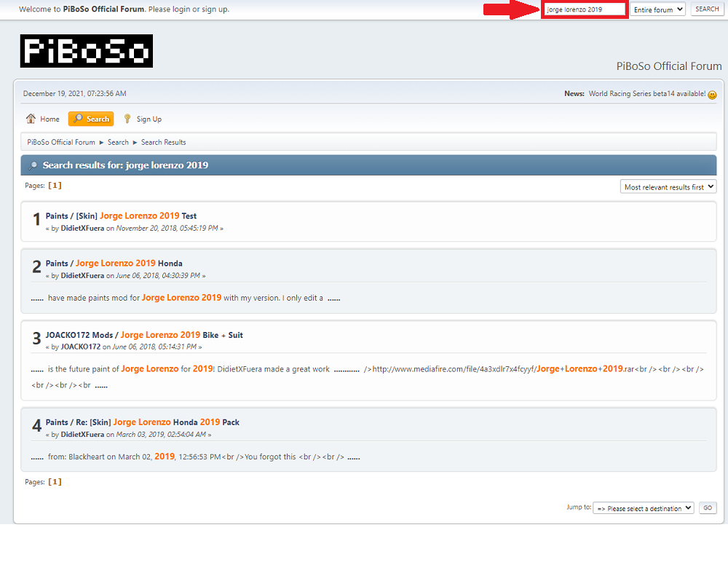Click page number 1 below results
The height and width of the screenshot is (581, 728).
(x=55, y=481)
